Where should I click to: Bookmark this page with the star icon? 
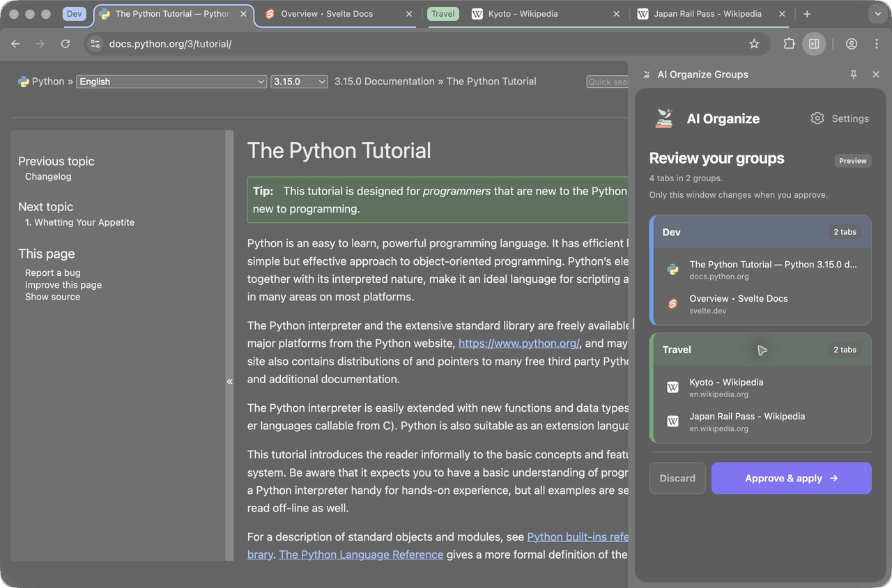[754, 44]
